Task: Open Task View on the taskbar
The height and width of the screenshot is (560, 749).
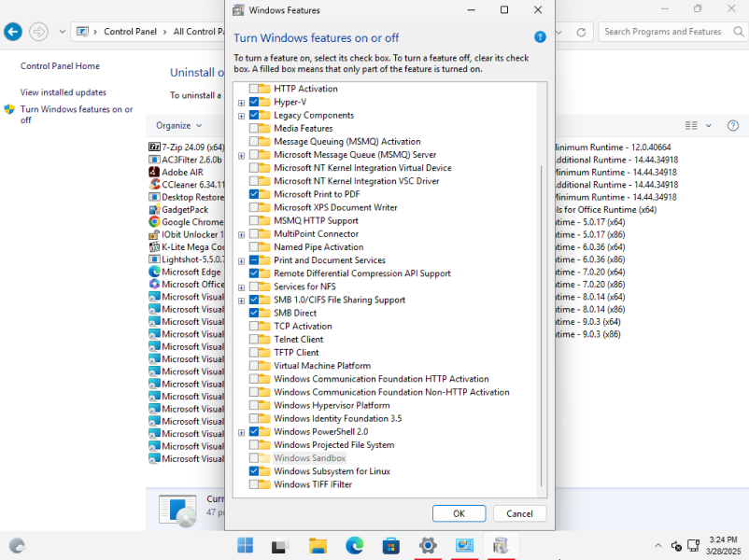Action: [x=280, y=545]
